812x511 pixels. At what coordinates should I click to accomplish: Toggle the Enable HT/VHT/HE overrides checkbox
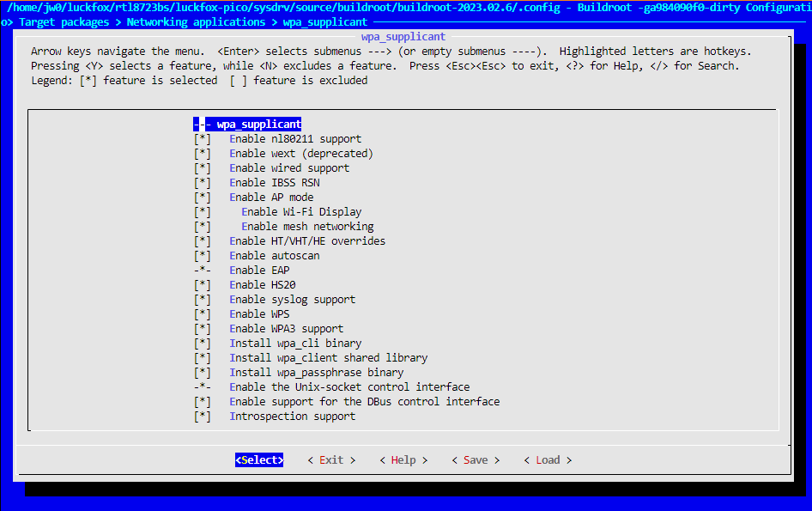203,241
